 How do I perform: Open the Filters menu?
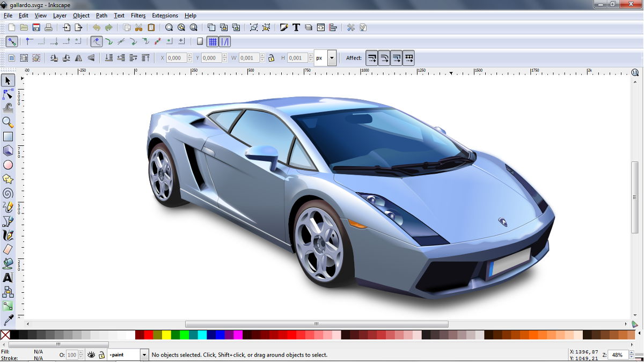point(138,16)
